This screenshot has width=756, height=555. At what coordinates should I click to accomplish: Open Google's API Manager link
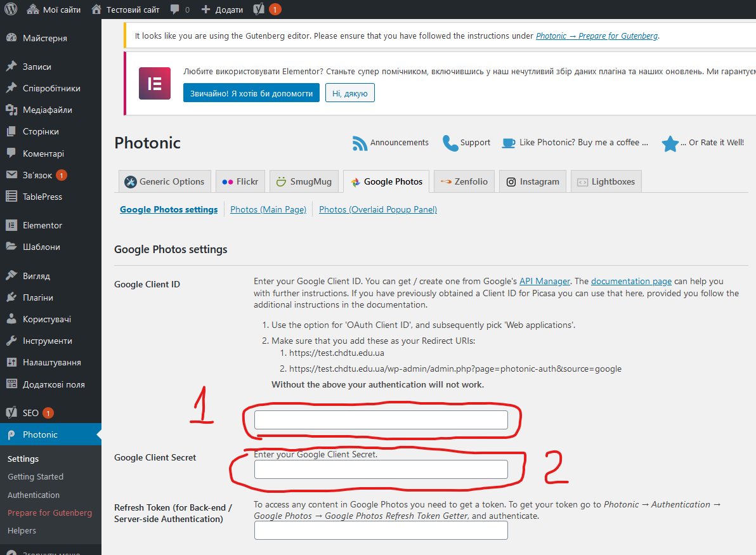544,281
